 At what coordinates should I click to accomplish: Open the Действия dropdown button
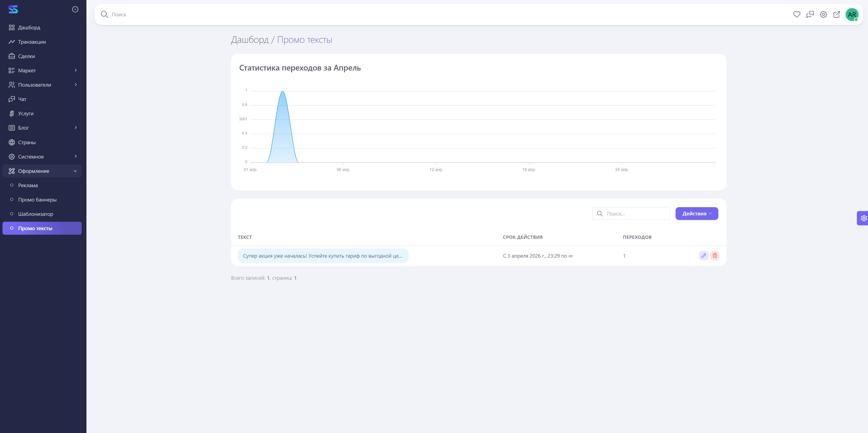pos(696,214)
